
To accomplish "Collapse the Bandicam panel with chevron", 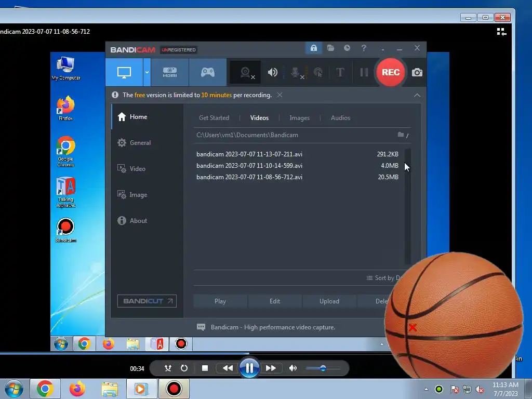I will 417,96.
